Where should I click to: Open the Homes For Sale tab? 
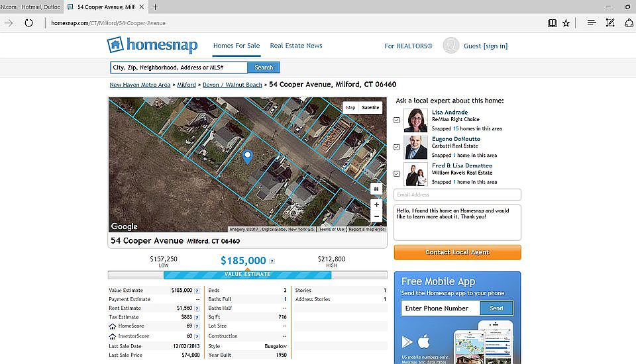click(237, 46)
